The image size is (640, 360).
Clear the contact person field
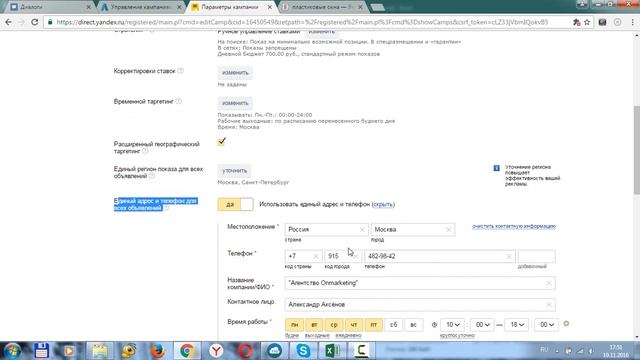tap(549, 304)
